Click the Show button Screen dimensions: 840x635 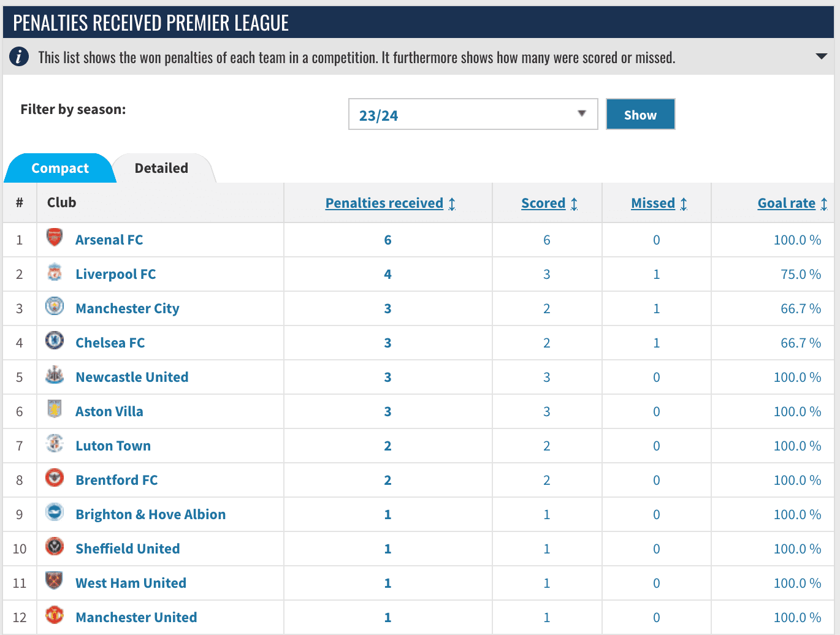tap(640, 114)
